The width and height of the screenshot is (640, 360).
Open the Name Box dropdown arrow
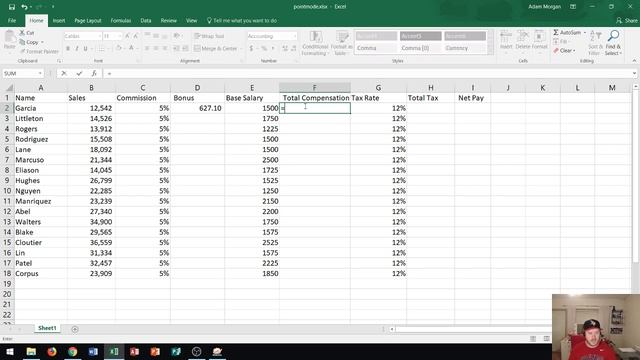tap(40, 73)
